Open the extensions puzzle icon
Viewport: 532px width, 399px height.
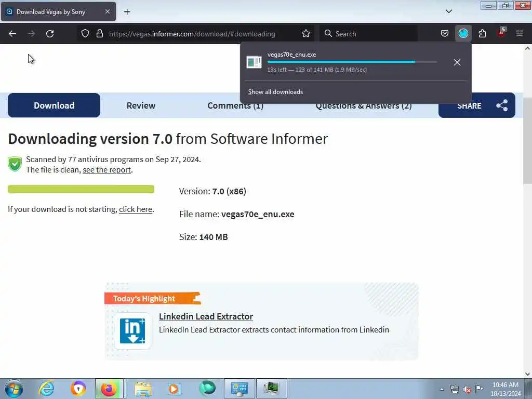[482, 34]
